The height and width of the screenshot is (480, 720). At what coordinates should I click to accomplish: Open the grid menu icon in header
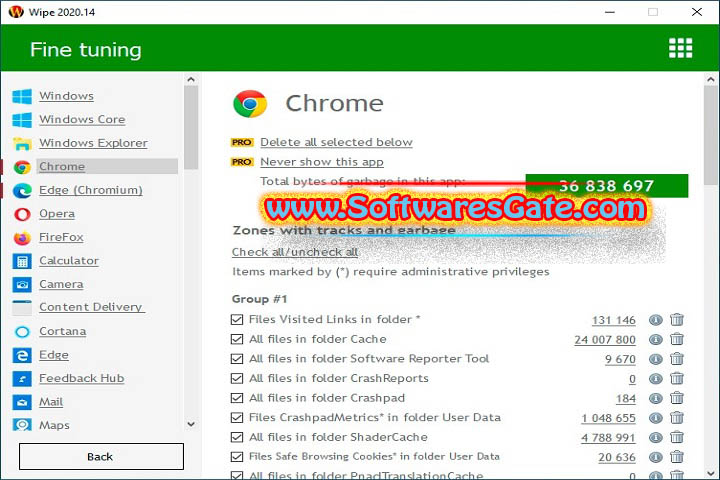680,48
